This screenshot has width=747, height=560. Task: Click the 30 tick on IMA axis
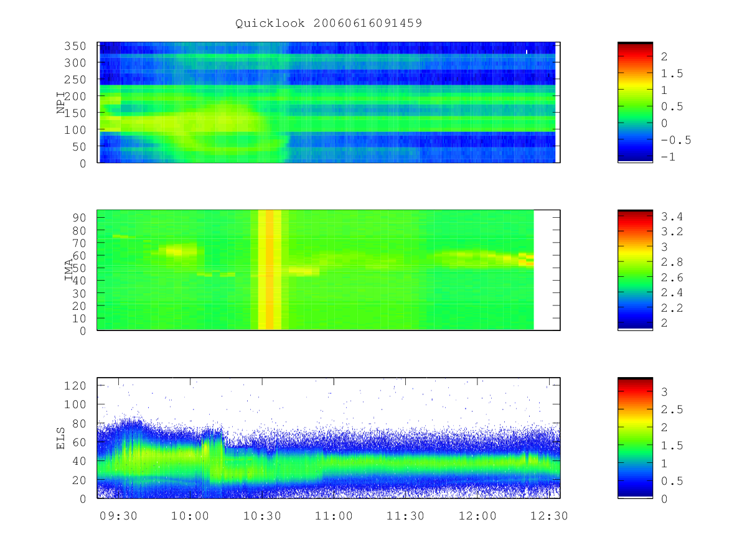[81, 293]
